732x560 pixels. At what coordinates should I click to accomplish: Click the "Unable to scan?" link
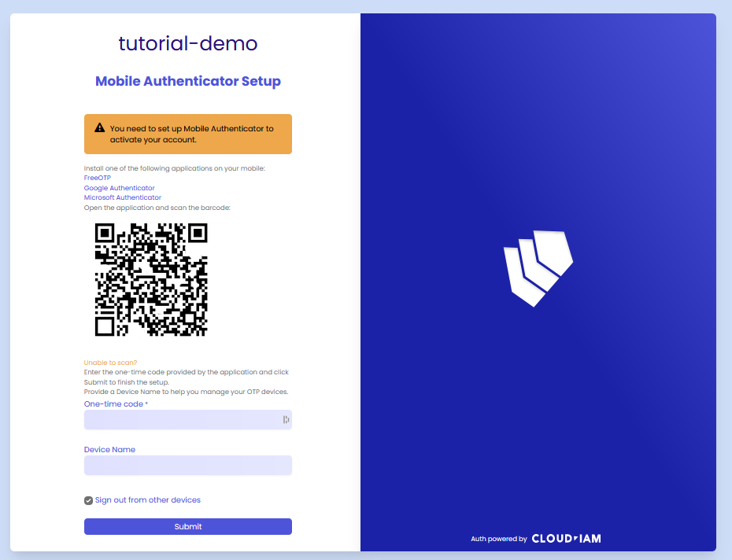point(110,363)
